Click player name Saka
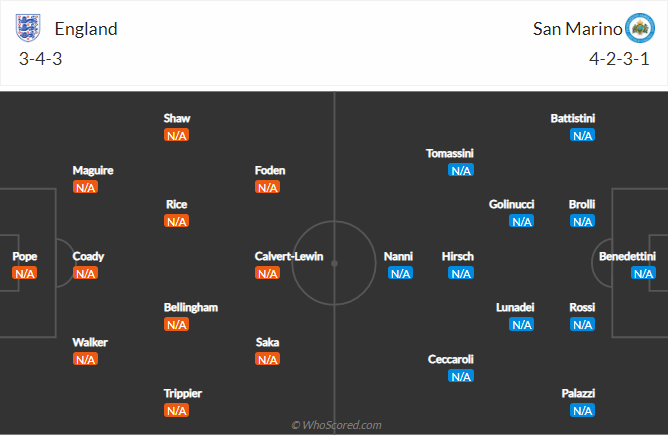Screen dimensions: 668x435 pos(267,342)
